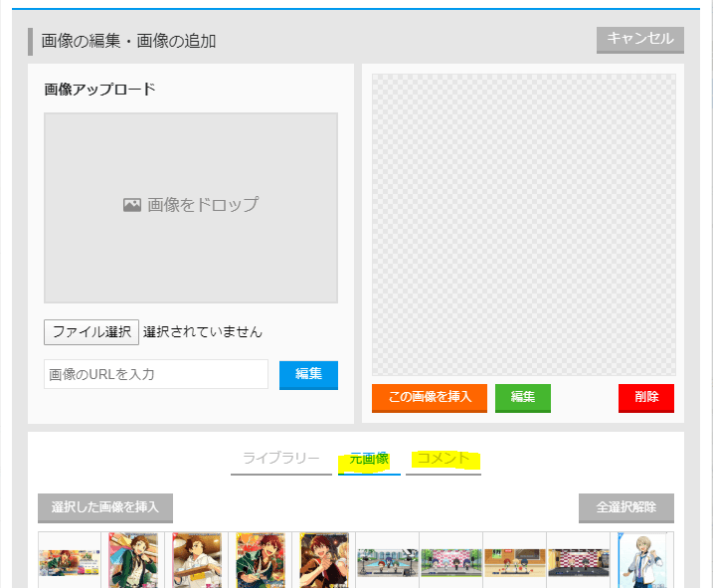
Task: Pick the third thumbnail in the row
Action: point(197,562)
